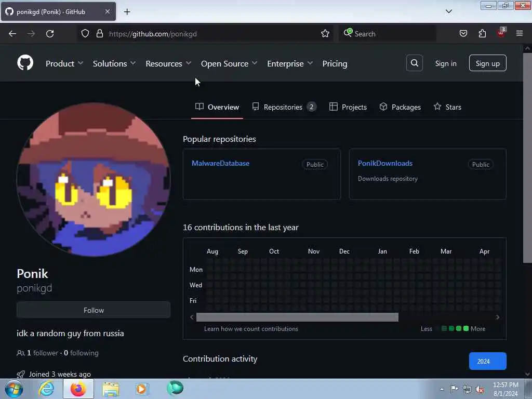The height and width of the screenshot is (399, 532).
Task: Launch Internet Explorer from the taskbar
Action: 46,389
